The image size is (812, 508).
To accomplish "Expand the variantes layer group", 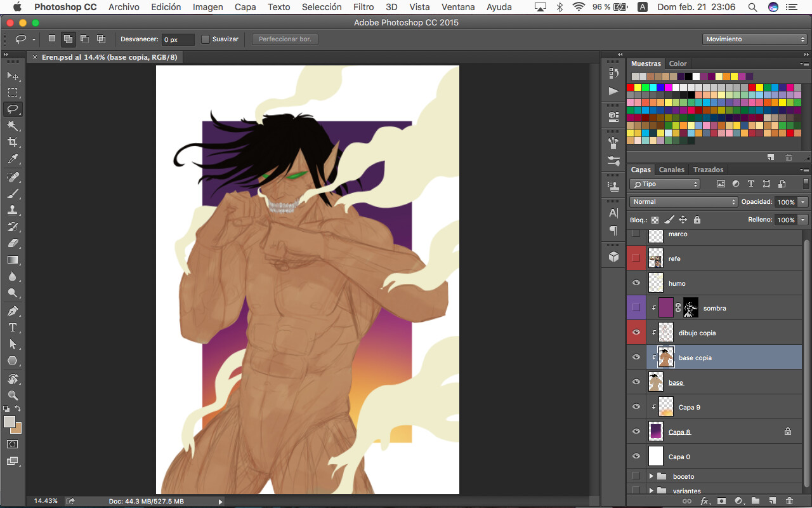I will (651, 491).
